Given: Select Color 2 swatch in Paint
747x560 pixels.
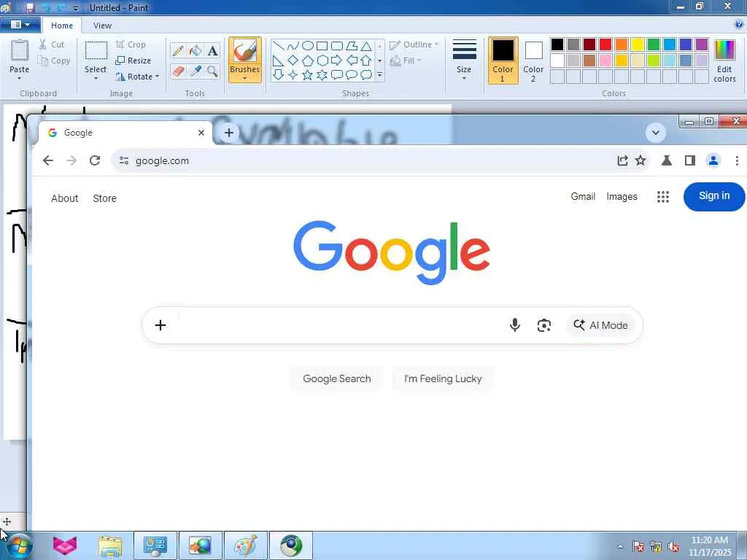Looking at the screenshot, I should (x=533, y=61).
